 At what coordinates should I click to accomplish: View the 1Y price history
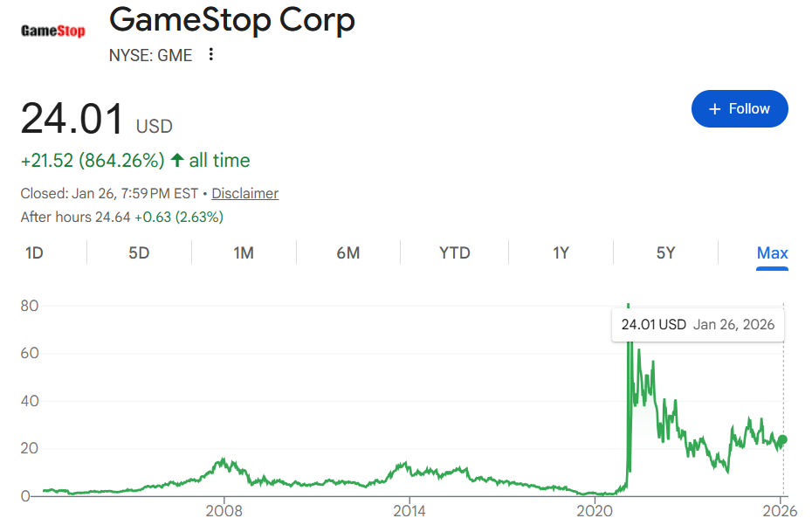point(561,253)
